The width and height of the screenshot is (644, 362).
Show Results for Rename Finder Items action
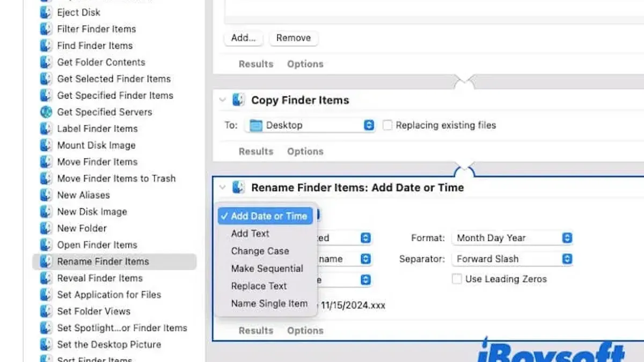tap(256, 331)
